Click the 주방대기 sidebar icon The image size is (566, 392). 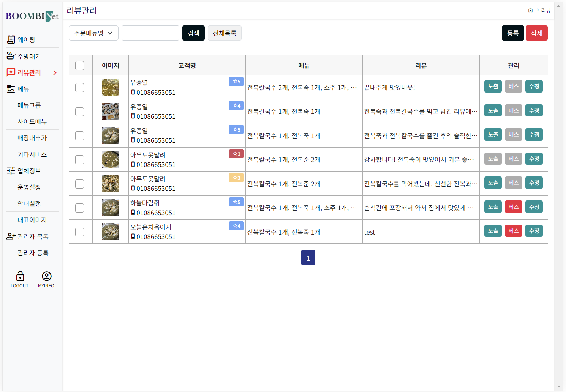click(11, 56)
